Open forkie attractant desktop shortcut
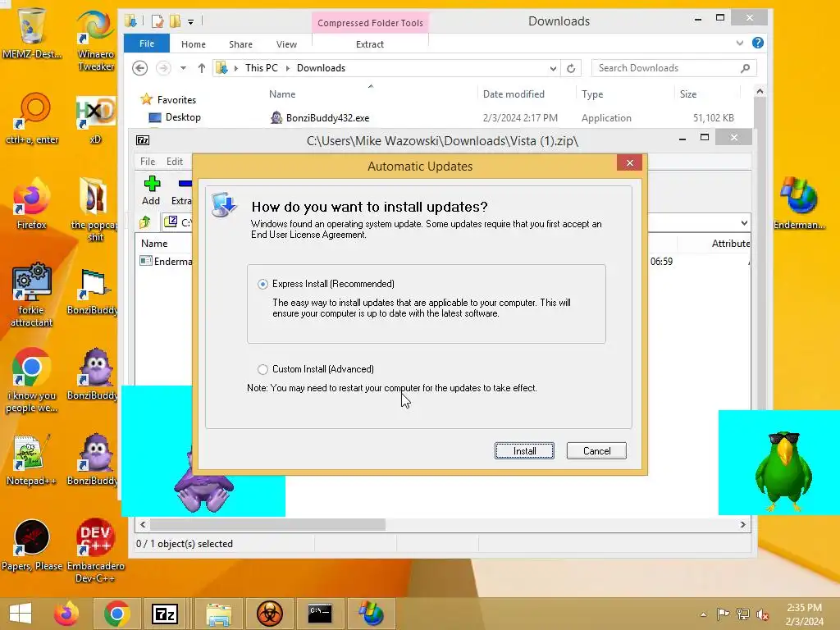Screen dimensions: 840x630 [x=32, y=294]
